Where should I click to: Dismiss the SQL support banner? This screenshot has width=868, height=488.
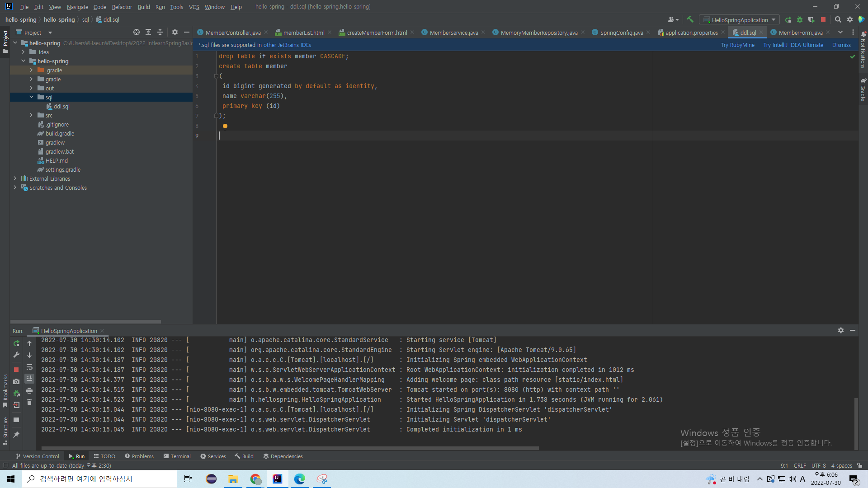point(841,45)
